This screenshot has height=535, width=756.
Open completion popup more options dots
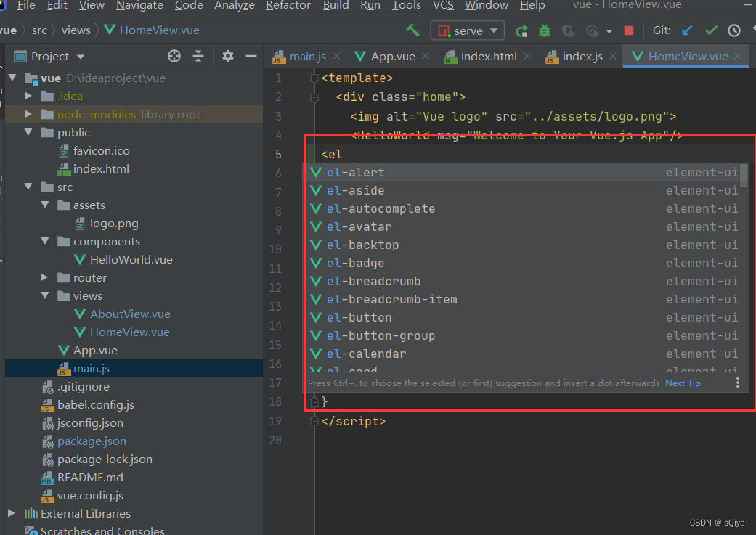point(737,383)
